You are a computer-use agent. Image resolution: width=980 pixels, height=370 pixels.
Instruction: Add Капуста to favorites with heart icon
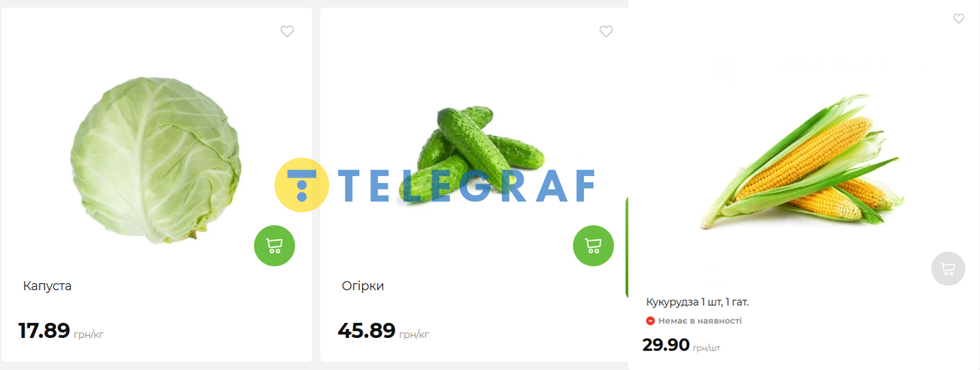tap(287, 31)
